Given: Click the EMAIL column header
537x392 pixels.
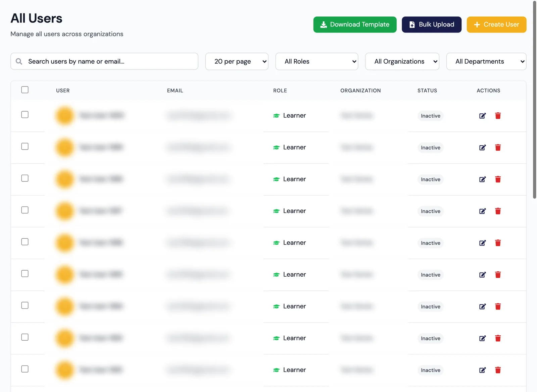Looking at the screenshot, I should [175, 91].
